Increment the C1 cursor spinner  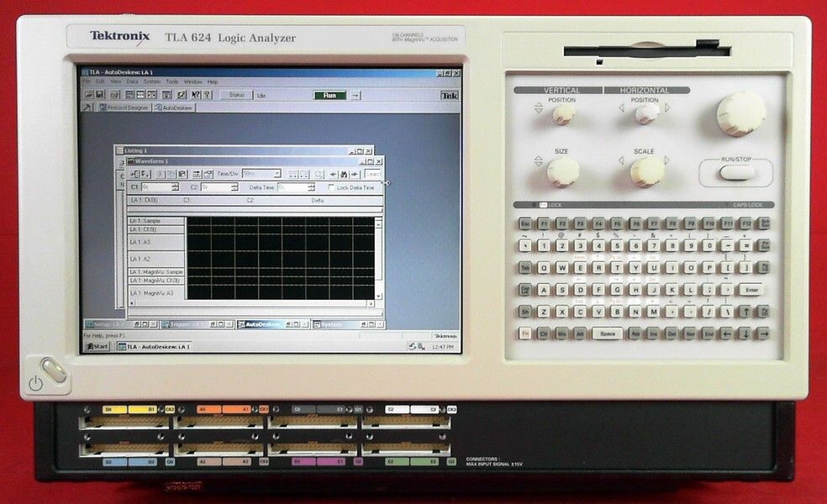pos(176,186)
